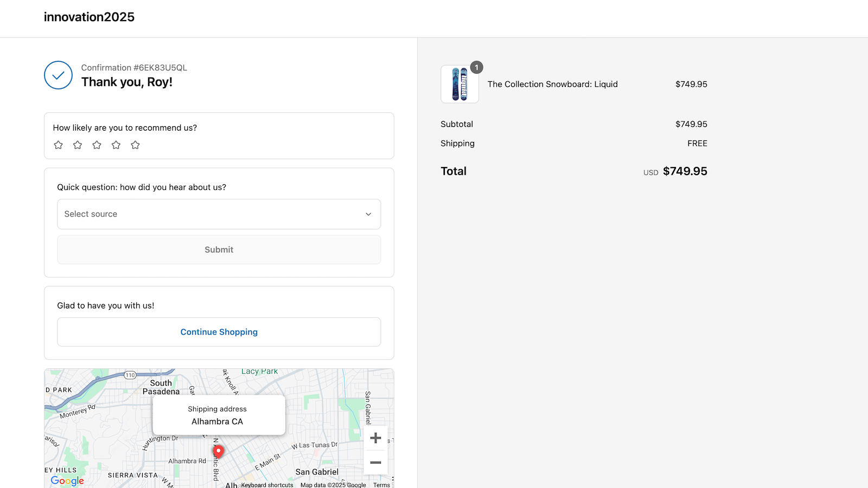Open the Select source dropdown

coord(219,214)
